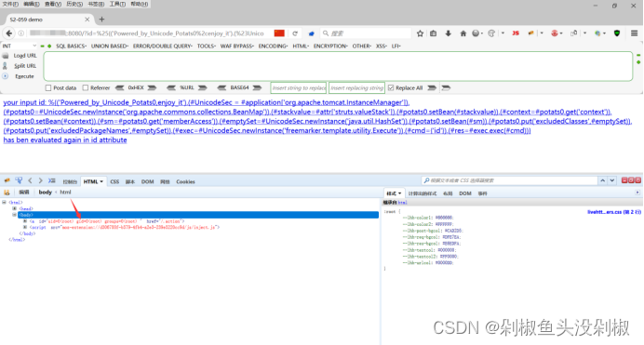Click the China flag icon in the address bar
Screen dimensions: 644x345
[279, 33]
